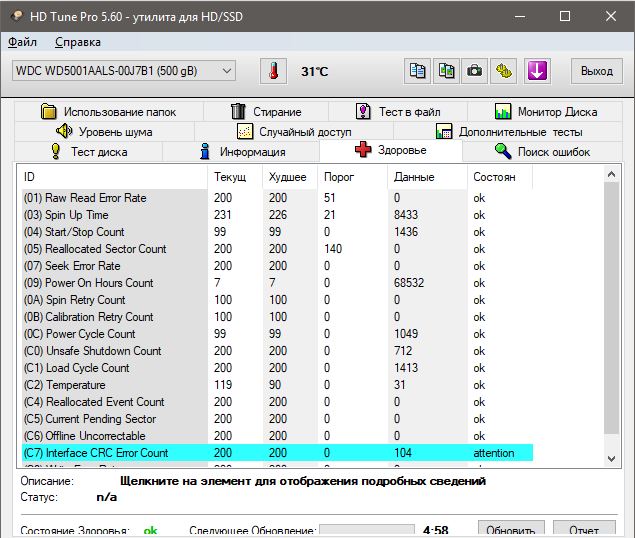Viewport: 635px width, 538px height.
Task: Click the magnifier Поиск ошибок icon
Action: tap(503, 152)
